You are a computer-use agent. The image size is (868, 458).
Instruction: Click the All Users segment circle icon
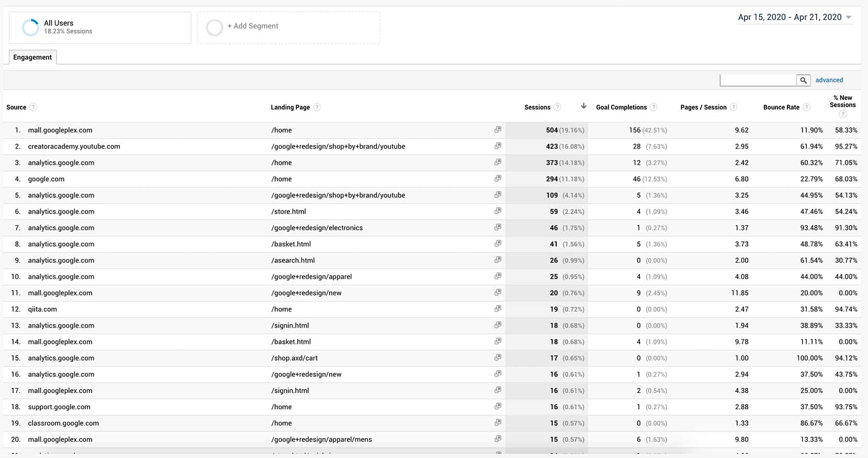[x=30, y=27]
